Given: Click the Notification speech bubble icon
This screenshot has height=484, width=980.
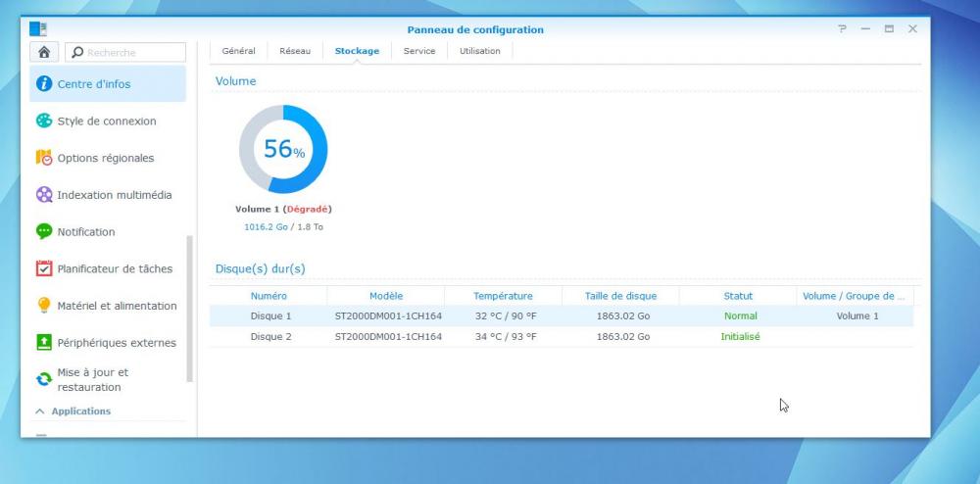Looking at the screenshot, I should [44, 232].
